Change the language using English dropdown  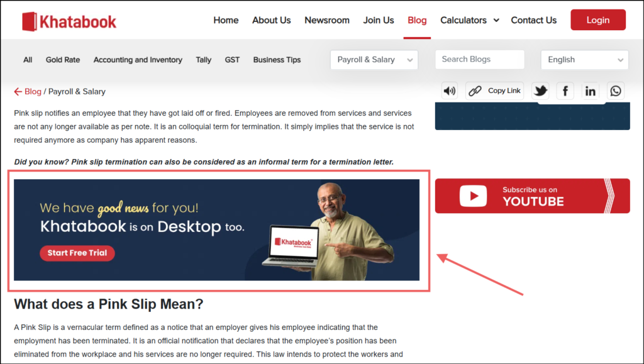584,60
